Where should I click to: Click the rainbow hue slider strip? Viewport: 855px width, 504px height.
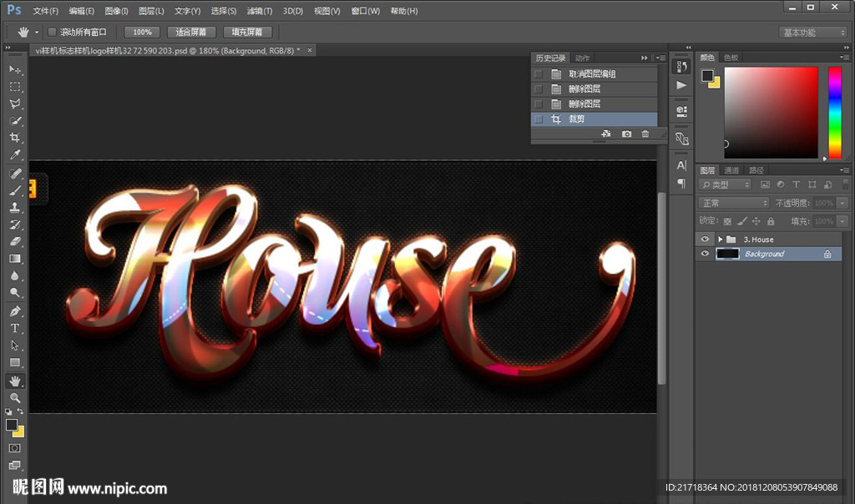[834, 113]
